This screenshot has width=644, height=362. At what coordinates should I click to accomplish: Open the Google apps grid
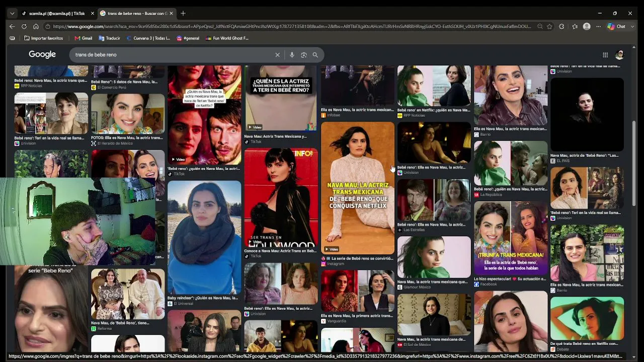605,55
